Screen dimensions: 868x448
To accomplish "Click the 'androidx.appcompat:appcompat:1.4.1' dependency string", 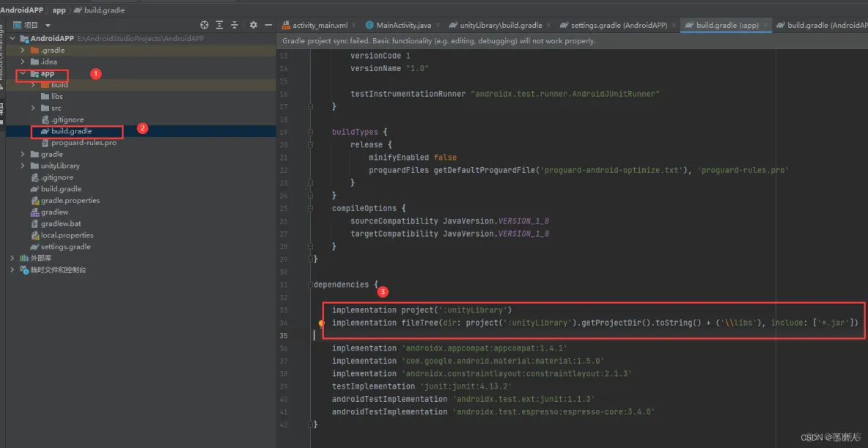I will [484, 348].
